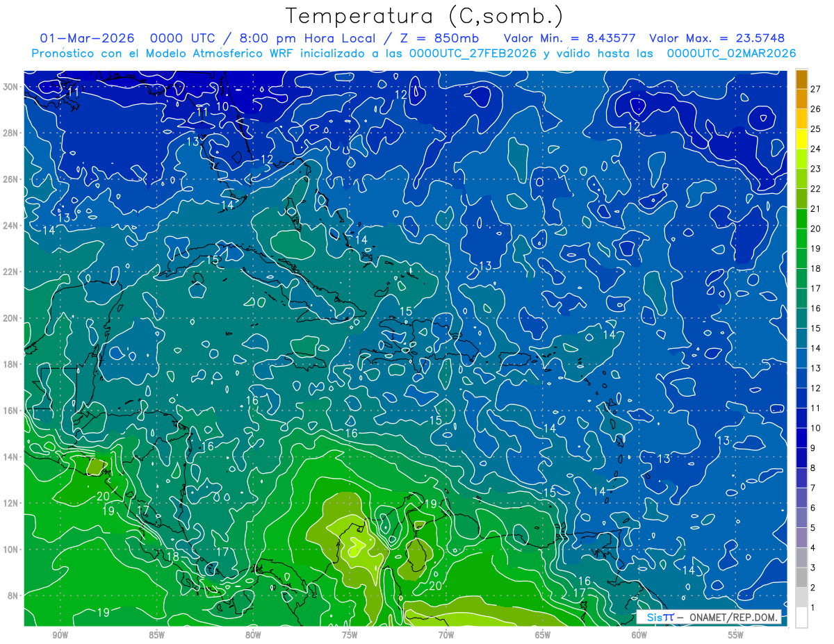
Task: Click legend value 2
Action: pos(813,588)
